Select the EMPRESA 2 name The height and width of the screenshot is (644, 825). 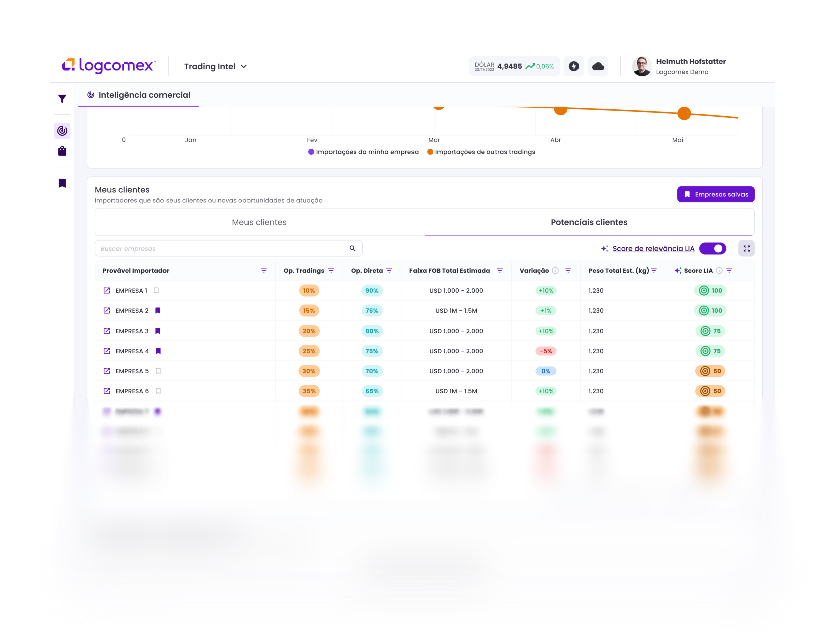[x=132, y=311]
